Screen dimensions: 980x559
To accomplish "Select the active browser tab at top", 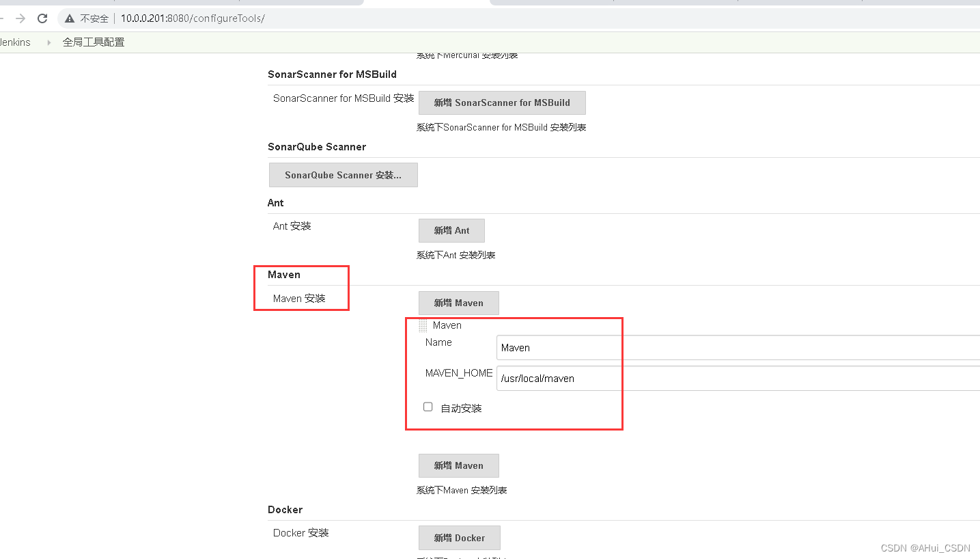I will [427, 3].
